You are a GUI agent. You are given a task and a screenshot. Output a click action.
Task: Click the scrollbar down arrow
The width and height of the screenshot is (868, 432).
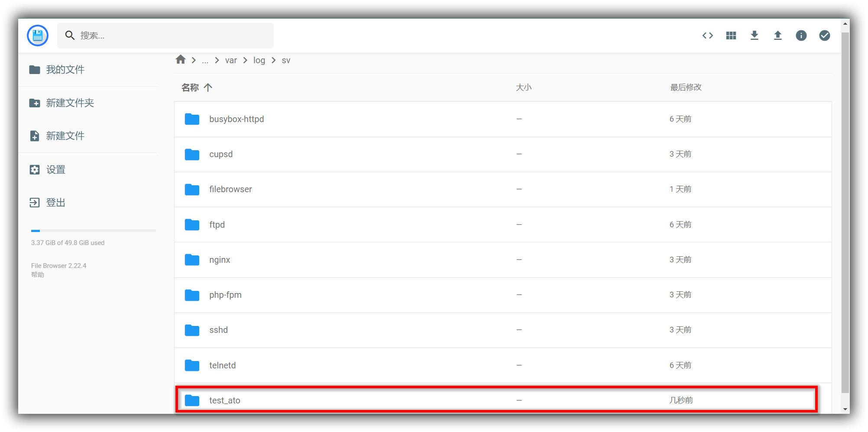(x=845, y=409)
